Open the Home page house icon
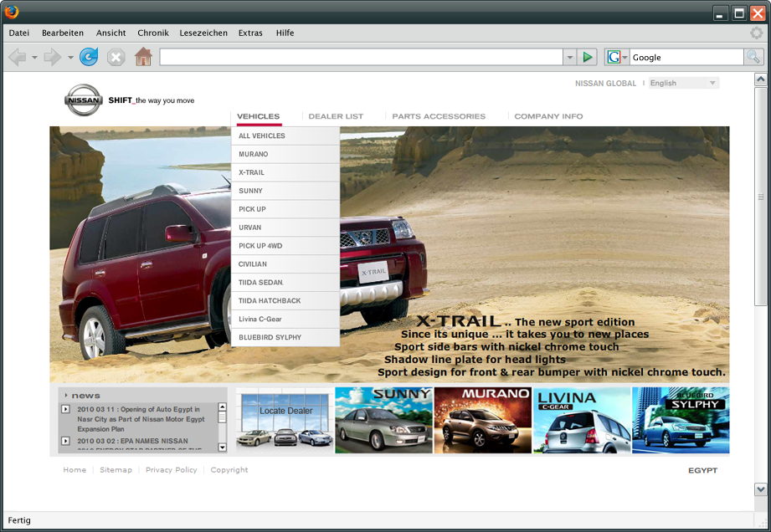This screenshot has height=532, width=771. click(x=143, y=57)
